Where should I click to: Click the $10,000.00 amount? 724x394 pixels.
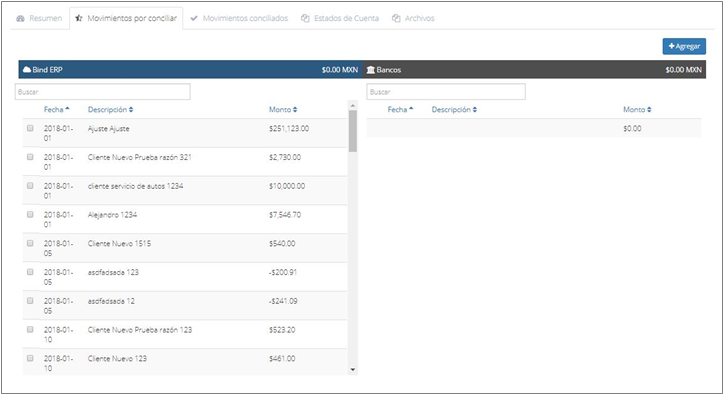click(287, 186)
